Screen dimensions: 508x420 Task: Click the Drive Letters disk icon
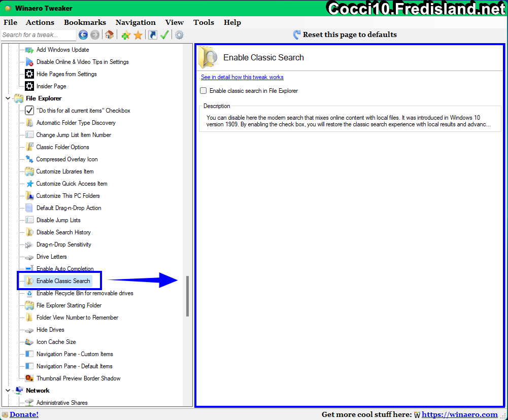29,257
